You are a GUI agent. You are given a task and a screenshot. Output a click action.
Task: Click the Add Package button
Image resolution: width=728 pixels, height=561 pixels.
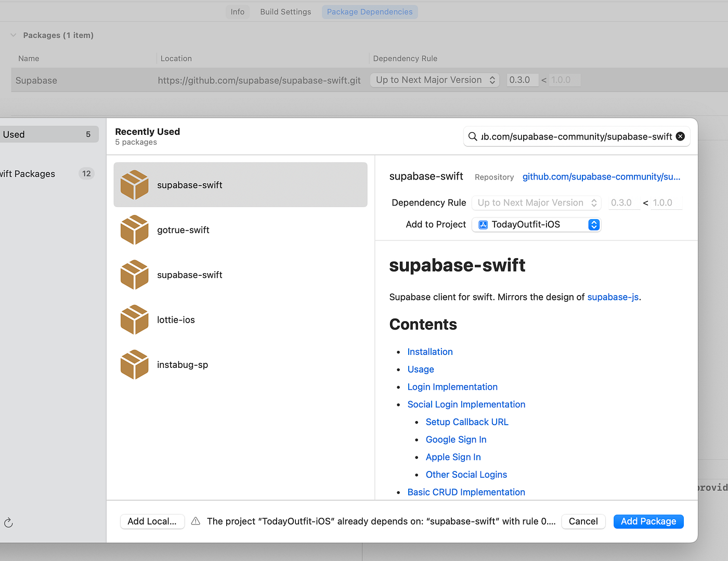[x=648, y=521]
